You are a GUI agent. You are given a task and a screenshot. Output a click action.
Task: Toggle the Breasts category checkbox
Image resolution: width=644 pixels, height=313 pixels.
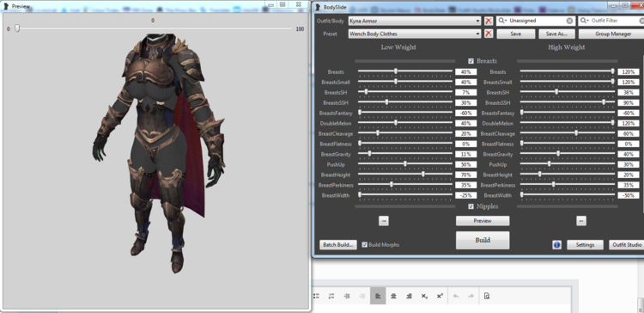click(x=471, y=61)
